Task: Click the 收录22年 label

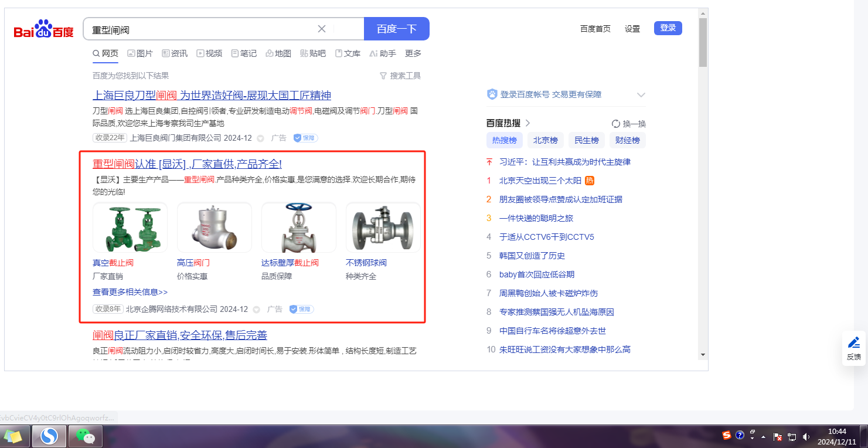Action: tap(110, 138)
